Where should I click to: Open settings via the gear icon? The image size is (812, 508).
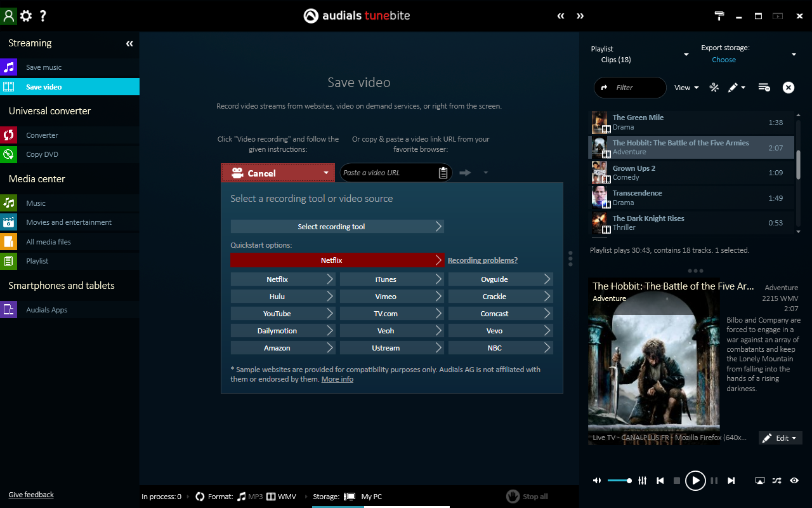pos(26,16)
